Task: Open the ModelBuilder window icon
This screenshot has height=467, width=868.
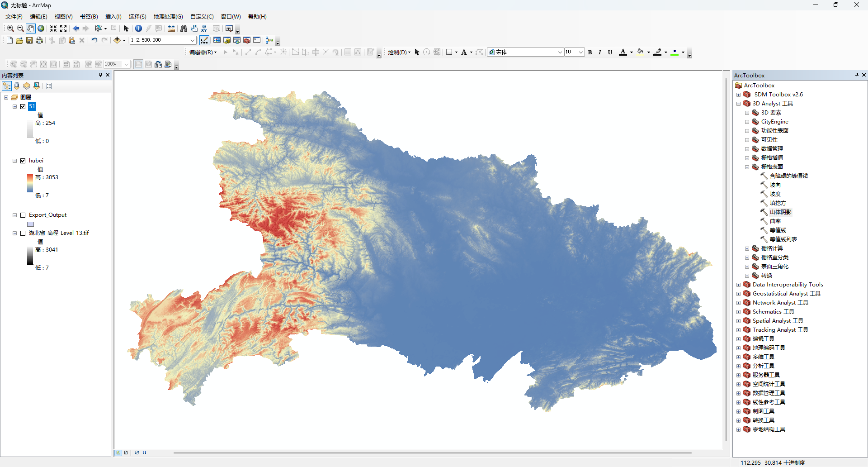Action: 269,40
